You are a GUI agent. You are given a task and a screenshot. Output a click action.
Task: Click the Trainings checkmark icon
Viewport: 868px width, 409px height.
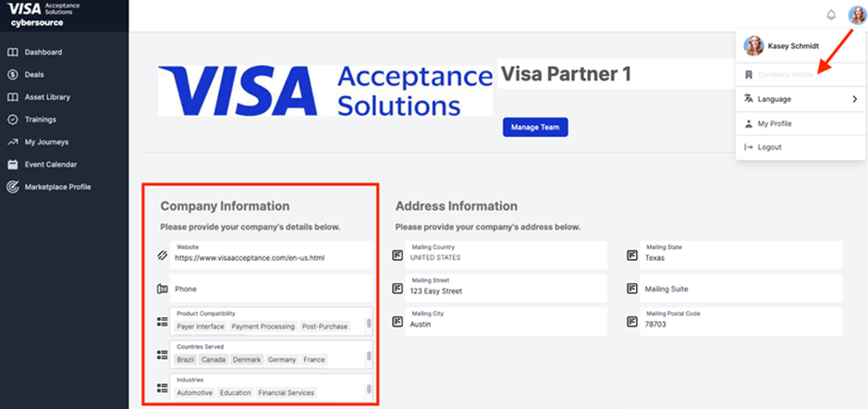click(13, 119)
